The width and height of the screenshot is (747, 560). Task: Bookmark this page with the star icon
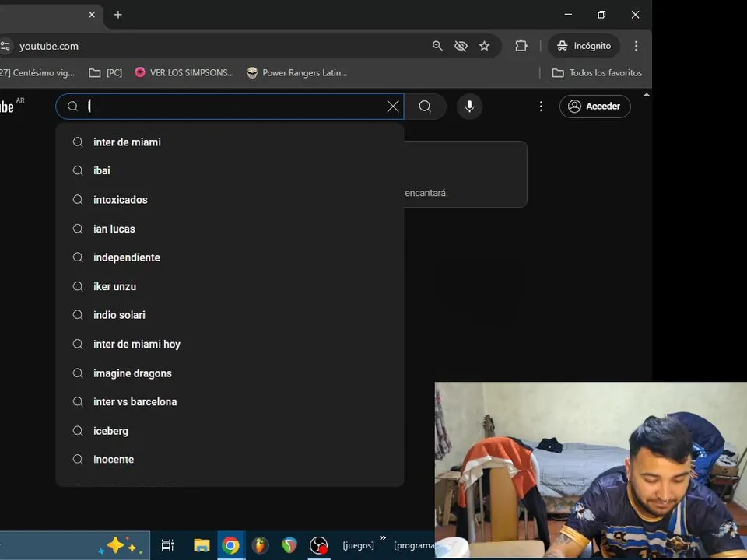click(485, 46)
